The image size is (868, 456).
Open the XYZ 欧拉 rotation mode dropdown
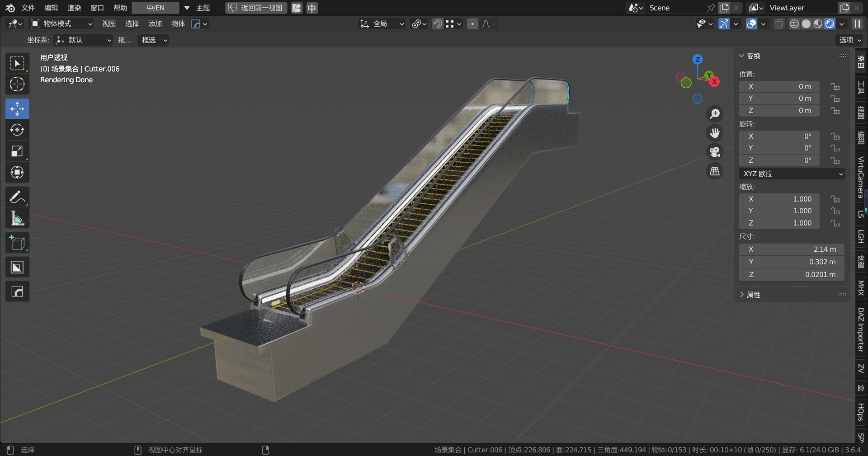point(792,174)
